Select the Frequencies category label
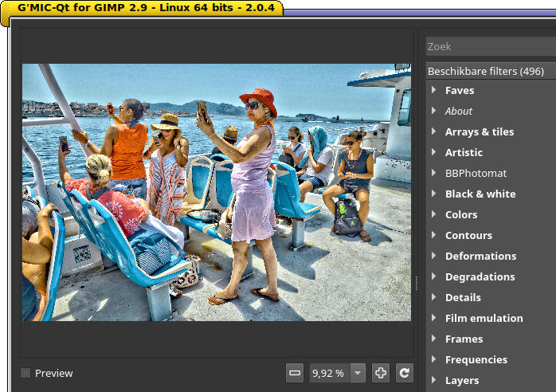 tap(476, 359)
